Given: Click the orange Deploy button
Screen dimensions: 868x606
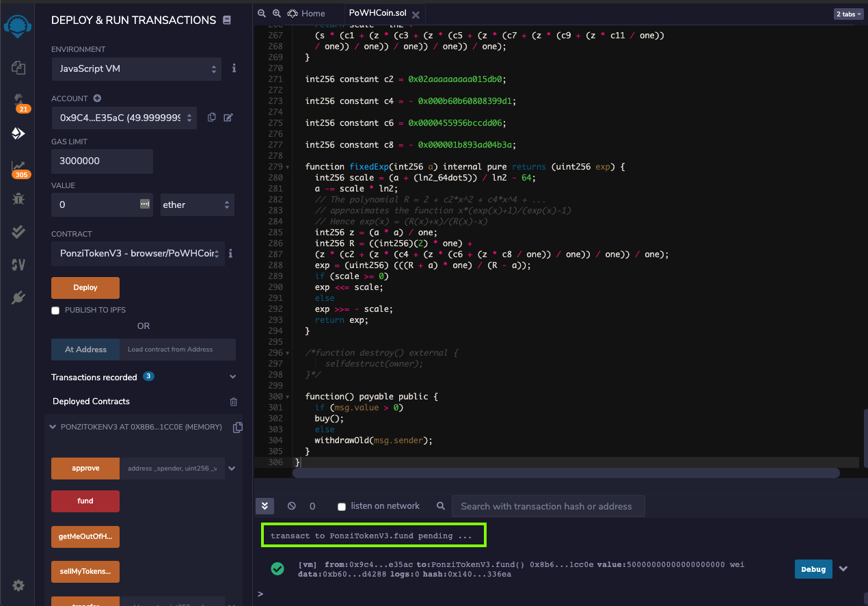Looking at the screenshot, I should 85,288.
